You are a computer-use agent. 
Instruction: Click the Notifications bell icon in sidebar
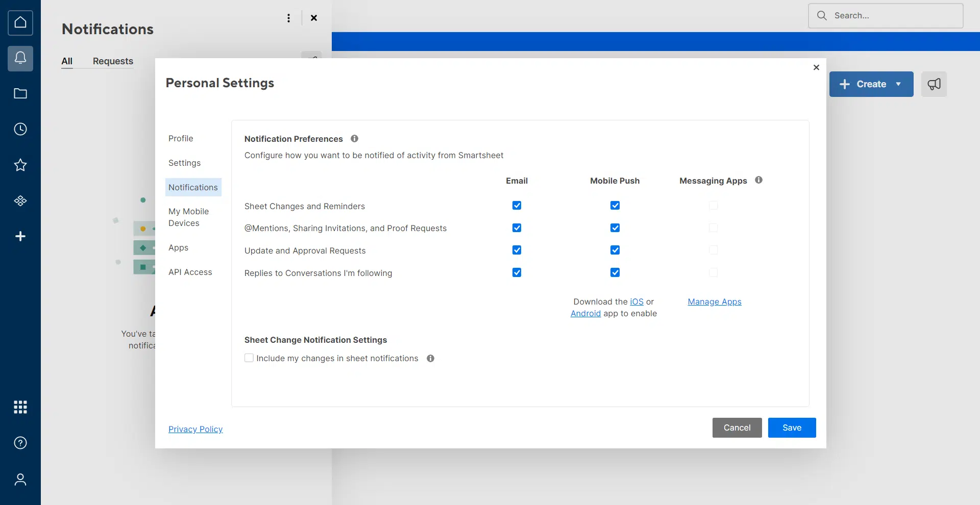point(20,58)
